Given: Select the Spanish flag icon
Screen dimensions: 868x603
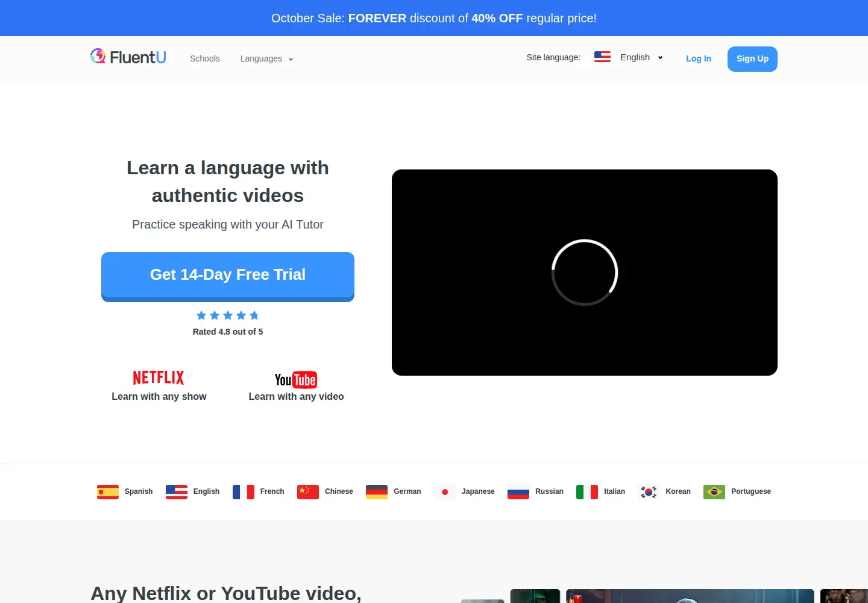Looking at the screenshot, I should coord(108,492).
